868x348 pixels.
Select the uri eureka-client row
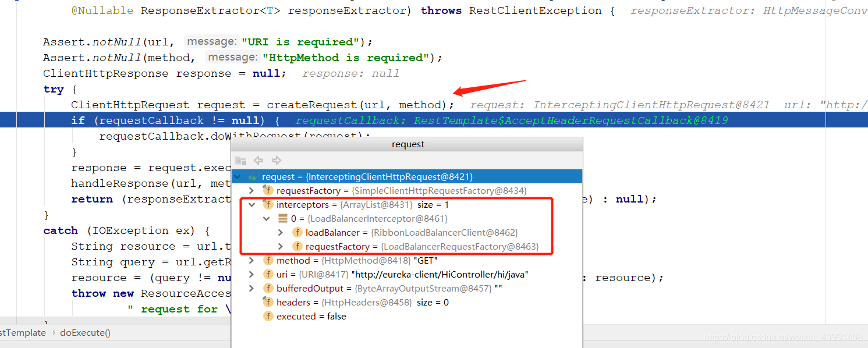coord(407,274)
